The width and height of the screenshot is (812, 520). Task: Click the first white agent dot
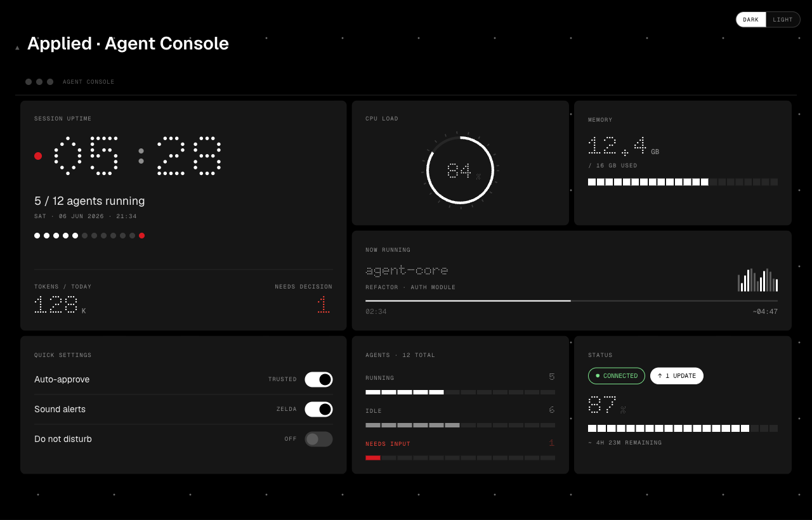(37, 235)
